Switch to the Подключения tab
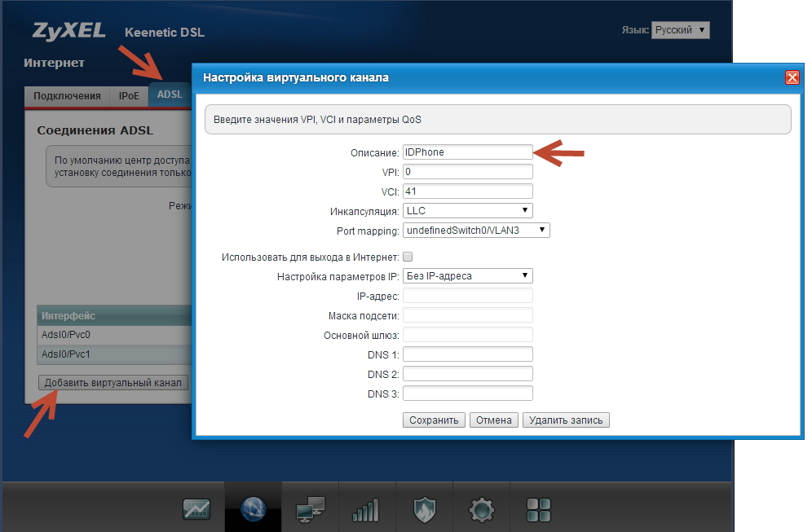This screenshot has width=812, height=532. [x=67, y=95]
